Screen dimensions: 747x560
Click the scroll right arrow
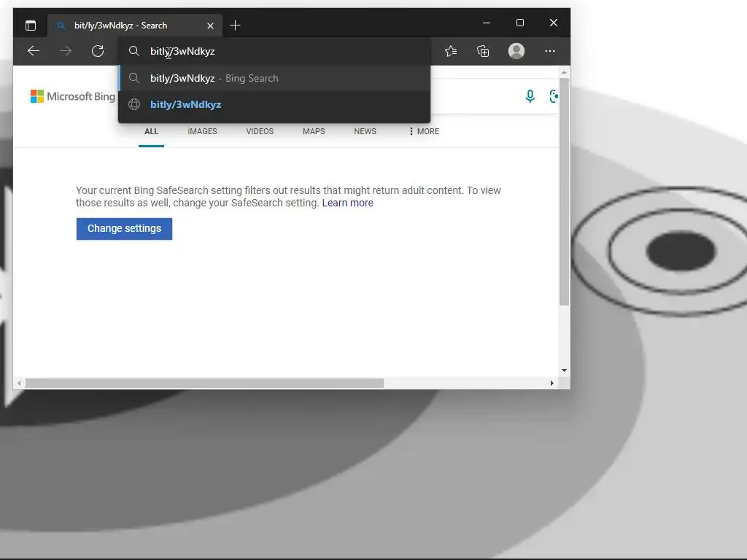pyautogui.click(x=552, y=383)
